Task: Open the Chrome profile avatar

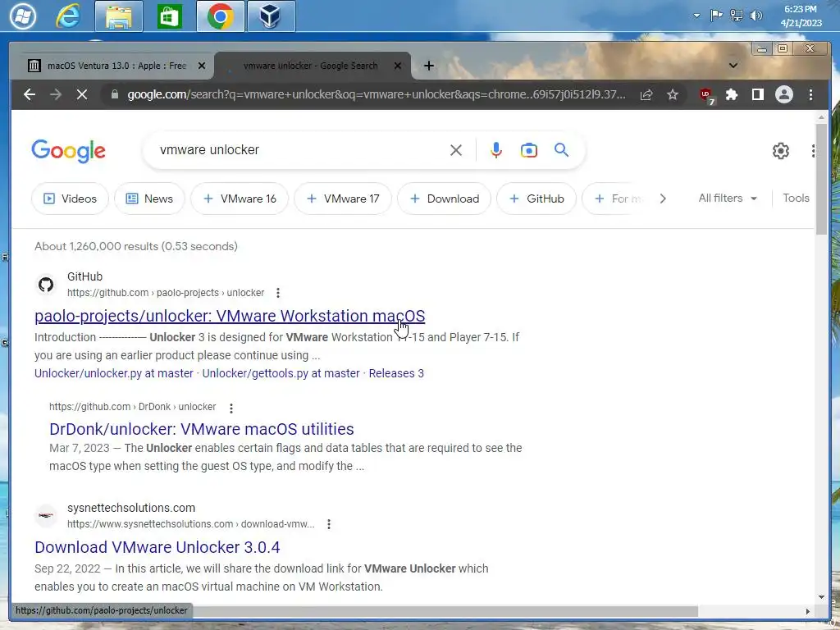Action: click(x=783, y=95)
